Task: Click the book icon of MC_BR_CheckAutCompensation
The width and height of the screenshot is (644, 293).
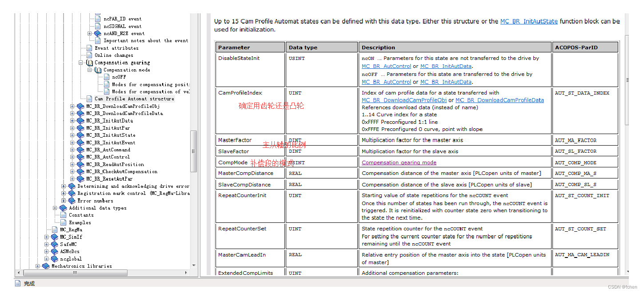Action: 80,171
